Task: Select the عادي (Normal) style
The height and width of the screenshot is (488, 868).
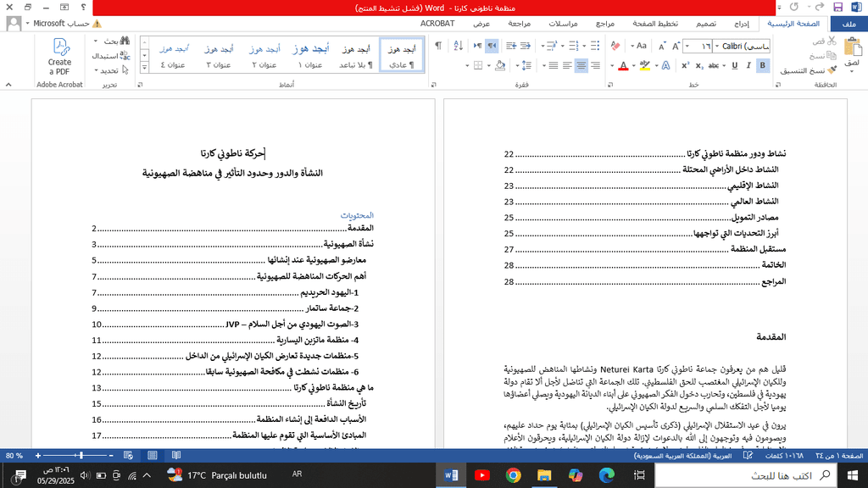Action: coord(401,56)
